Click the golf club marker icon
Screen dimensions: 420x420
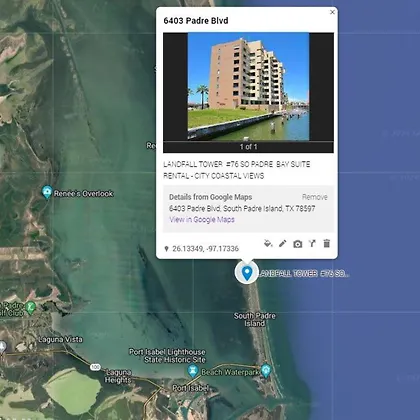click(x=30, y=308)
